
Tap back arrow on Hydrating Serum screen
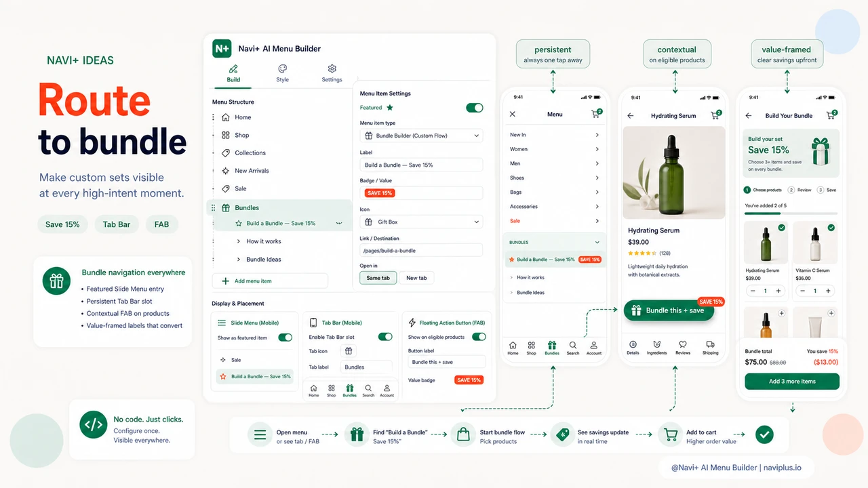[631, 116]
